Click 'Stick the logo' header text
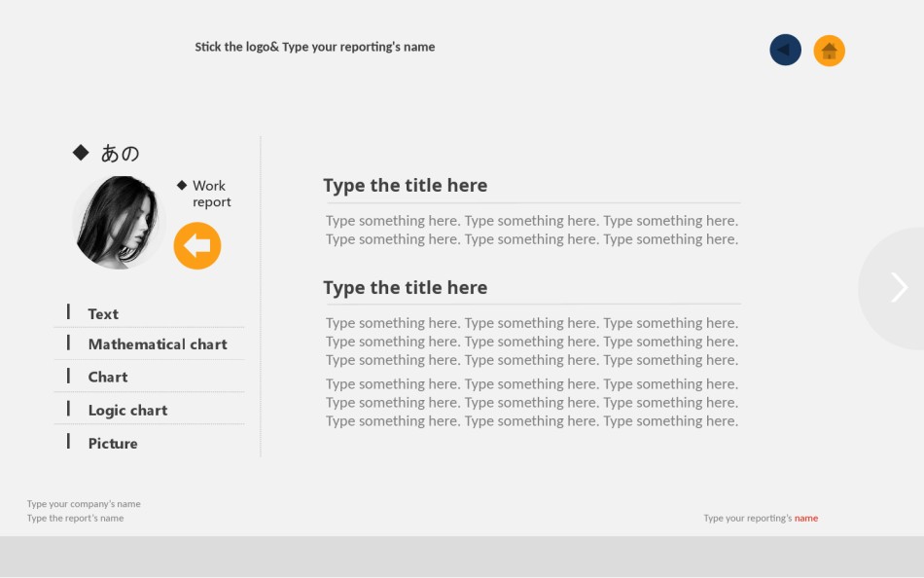Screen dimensions: 924x578 coord(314,47)
